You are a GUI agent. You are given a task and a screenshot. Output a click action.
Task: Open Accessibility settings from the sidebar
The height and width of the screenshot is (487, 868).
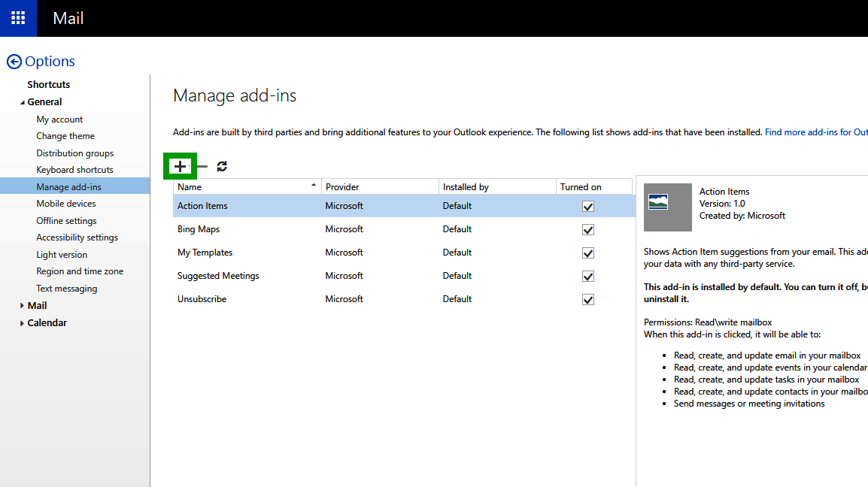click(x=77, y=237)
